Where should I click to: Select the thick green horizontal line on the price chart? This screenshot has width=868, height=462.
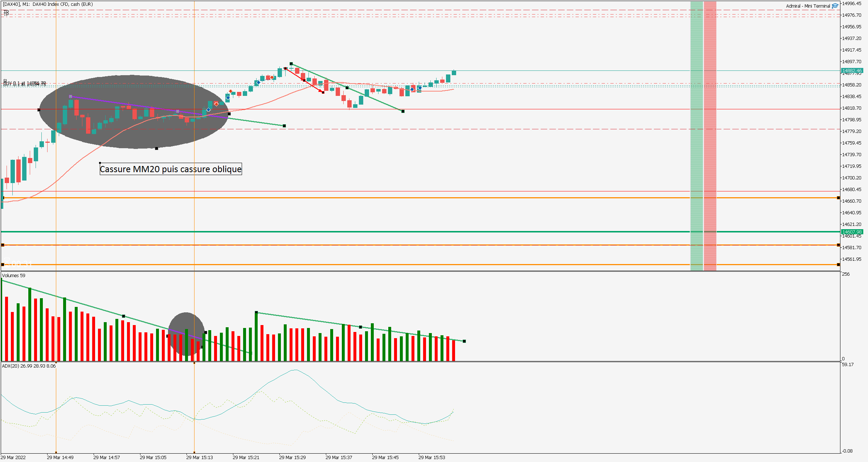(363, 232)
